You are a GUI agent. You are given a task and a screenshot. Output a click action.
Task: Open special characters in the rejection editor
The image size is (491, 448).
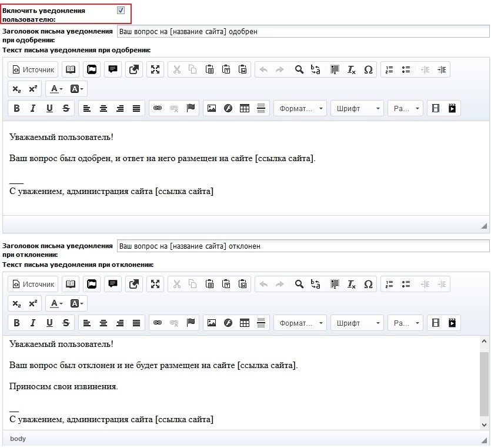click(368, 284)
